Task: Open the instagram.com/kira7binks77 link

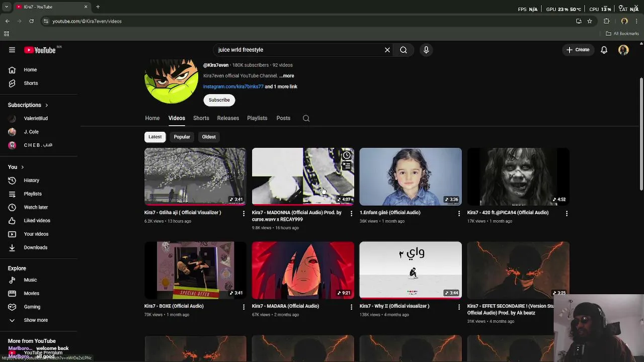Action: [x=233, y=86]
